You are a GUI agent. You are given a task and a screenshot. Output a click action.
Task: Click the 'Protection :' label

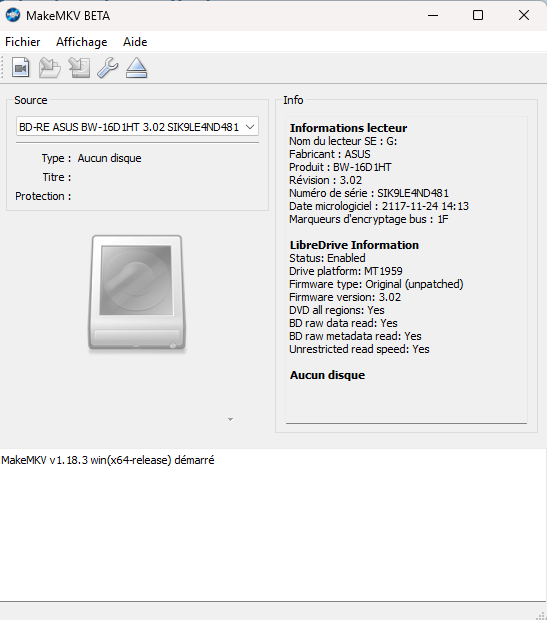pos(43,196)
